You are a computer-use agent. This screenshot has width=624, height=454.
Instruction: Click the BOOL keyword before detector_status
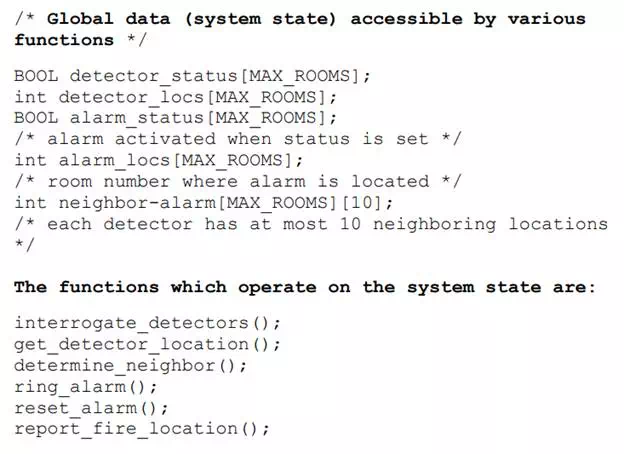pos(36,76)
